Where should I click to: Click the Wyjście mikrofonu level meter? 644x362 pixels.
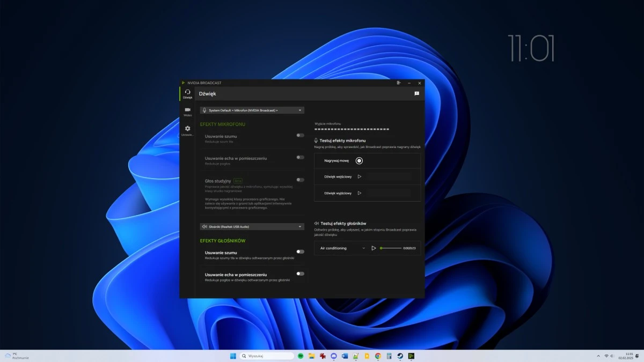point(352,129)
